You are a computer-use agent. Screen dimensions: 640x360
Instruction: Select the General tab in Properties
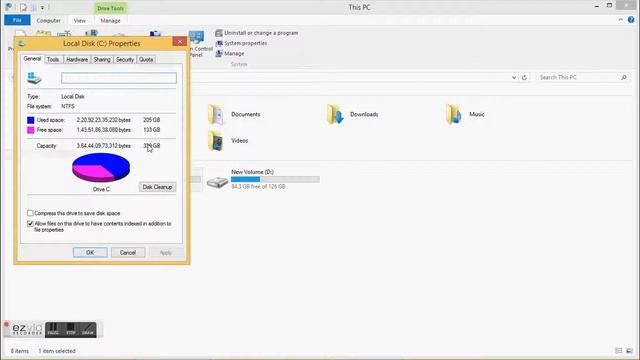point(32,59)
